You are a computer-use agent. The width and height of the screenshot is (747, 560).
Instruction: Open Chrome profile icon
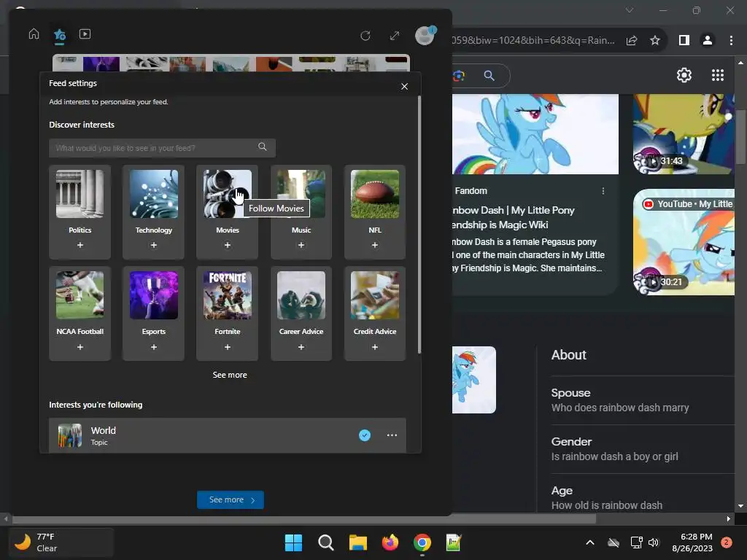pos(708,41)
